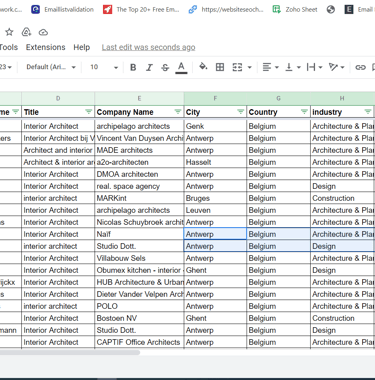This screenshot has height=380, width=375.
Task: Open the Country column filter
Action: pyautogui.click(x=304, y=112)
